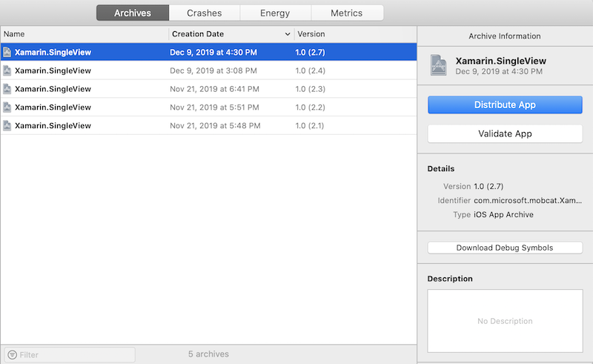Click Download Debug Symbols button

coord(505,248)
